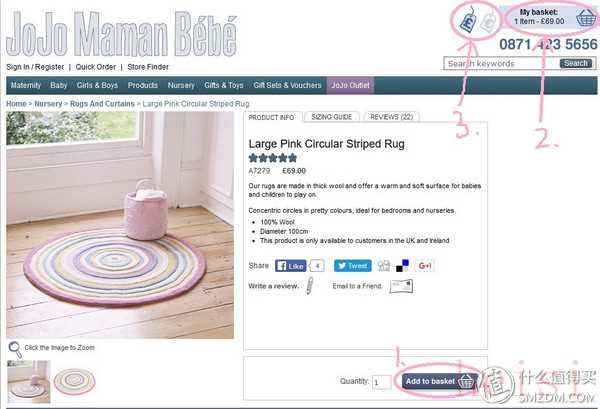Click the Write a review pen icon
The image size is (600, 409).
pyautogui.click(x=310, y=285)
